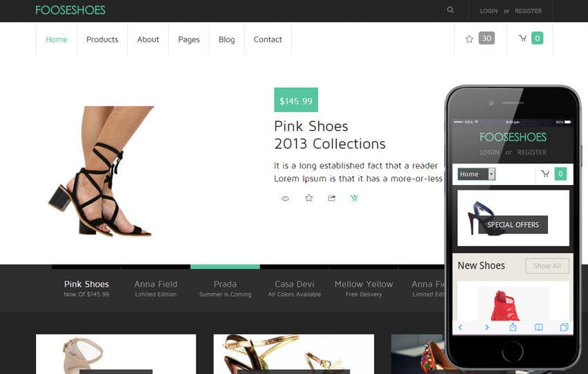Click the eye quick-view icon under product description
Image resolution: width=588 pixels, height=374 pixels.
285,199
